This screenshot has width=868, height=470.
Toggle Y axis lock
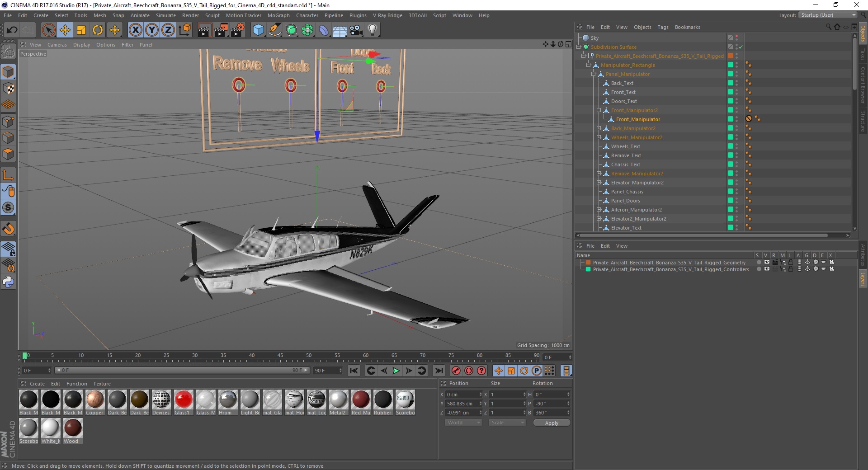click(x=152, y=30)
